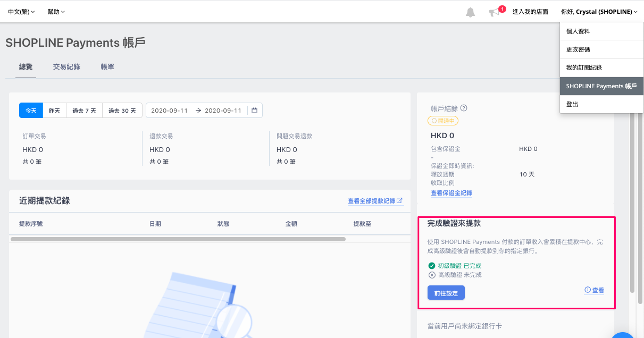Switch to the 總覽 tab
The image size is (644, 338).
pyautogui.click(x=26, y=67)
